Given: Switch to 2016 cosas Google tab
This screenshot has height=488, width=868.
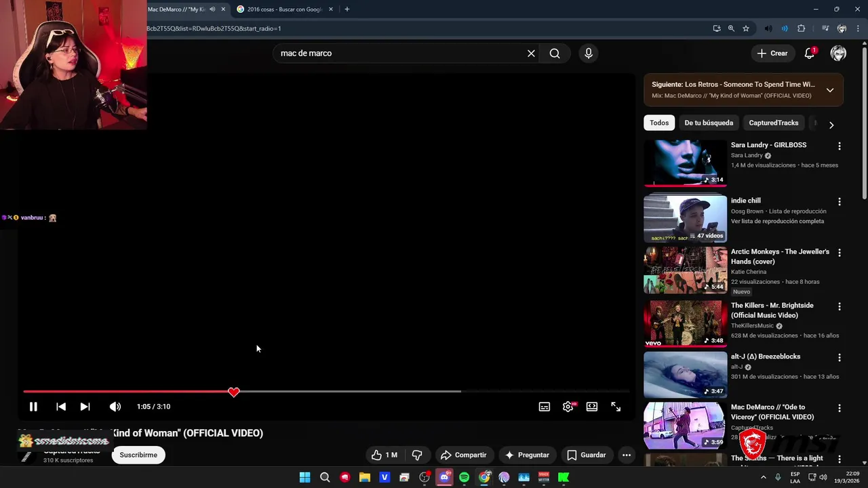Looking at the screenshot, I should pyautogui.click(x=283, y=9).
